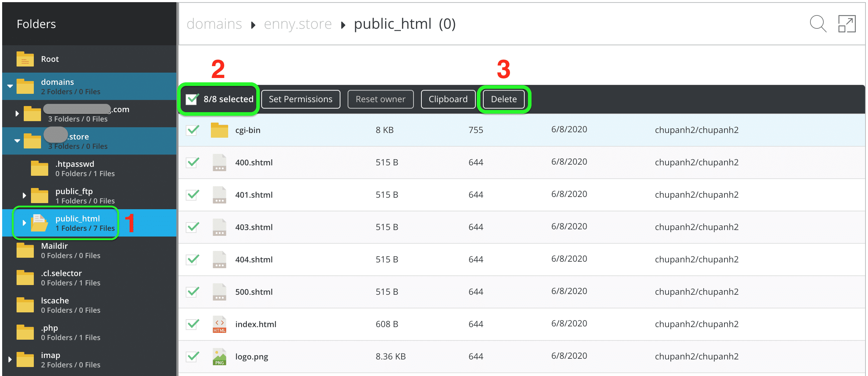Uncheck the 8/8 selected checkbox
This screenshot has width=868, height=376.
point(192,99)
